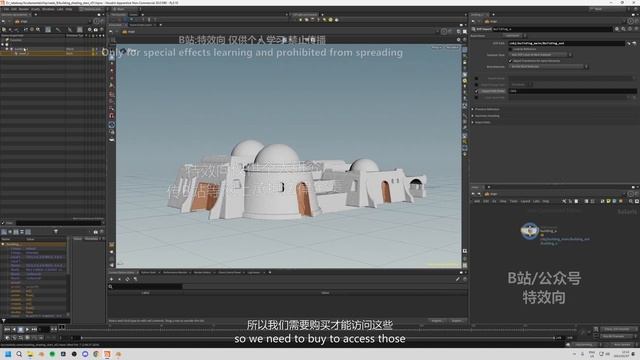Image resolution: width=640 pixels, height=360 pixels.
Task: Activate the circular View tool icon
Action: (x=112, y=125)
